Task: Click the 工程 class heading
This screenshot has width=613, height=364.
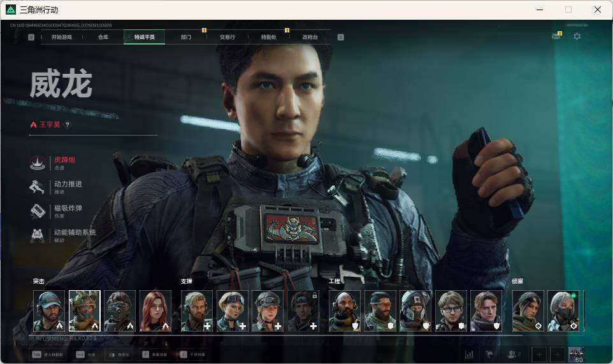Action: 335,281
